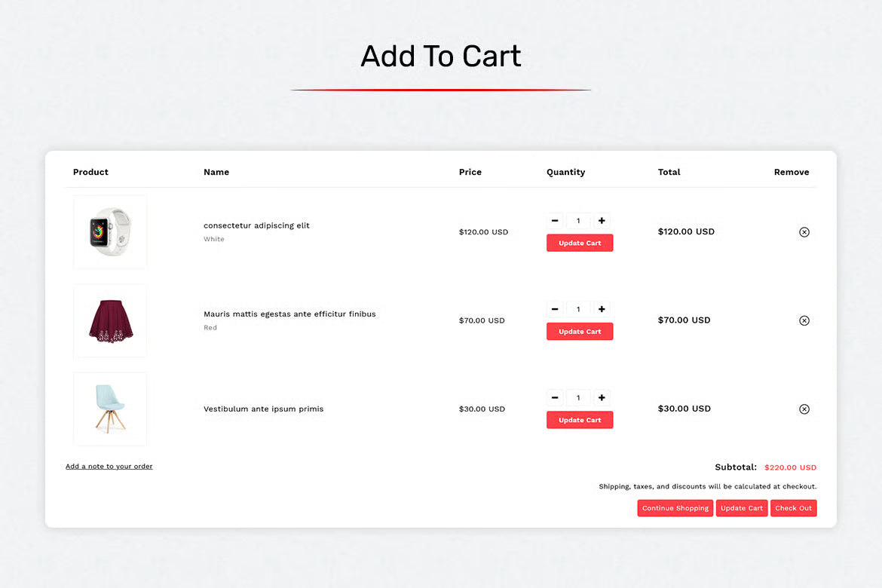Remove the Vestibulum ante ipsum primis chair
Screen dimensions: 882x588
[x=804, y=409]
